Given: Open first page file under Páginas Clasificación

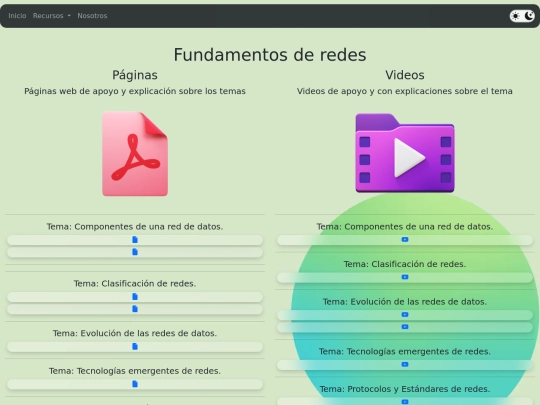Looking at the screenshot, I should (x=135, y=297).
